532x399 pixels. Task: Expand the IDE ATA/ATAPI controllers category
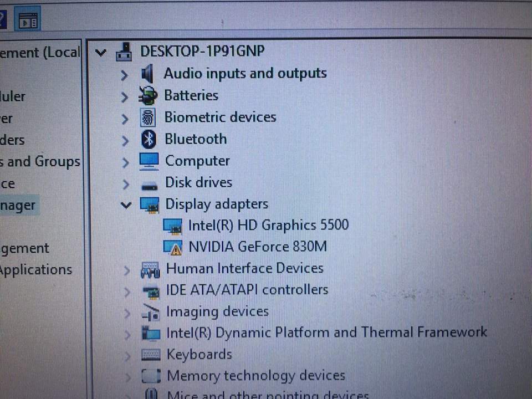[x=127, y=292]
